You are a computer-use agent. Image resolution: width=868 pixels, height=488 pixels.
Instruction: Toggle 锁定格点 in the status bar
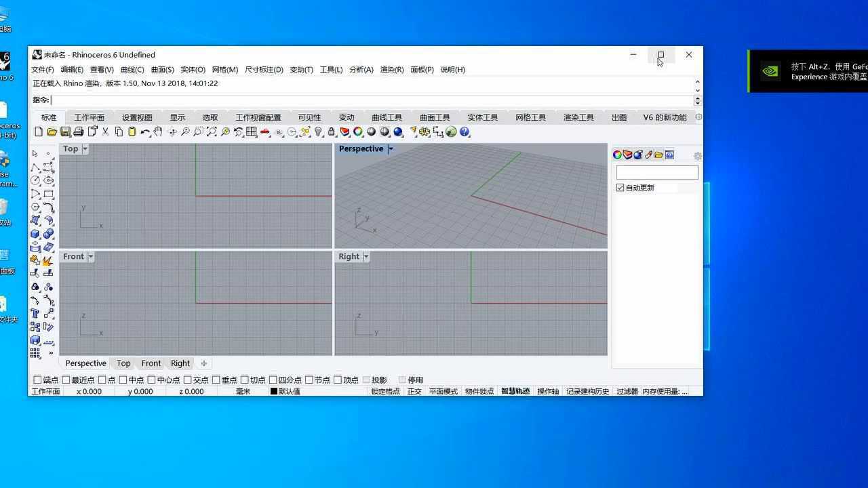click(x=385, y=392)
